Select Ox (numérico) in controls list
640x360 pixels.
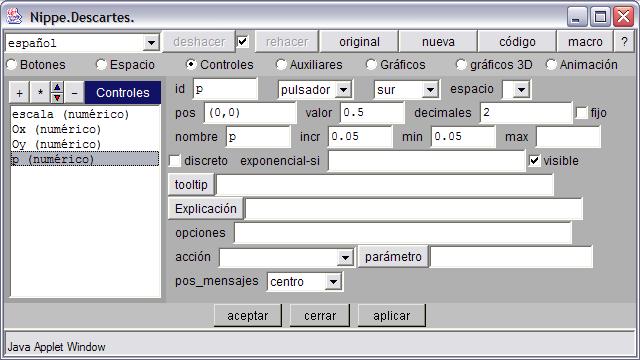point(85,129)
